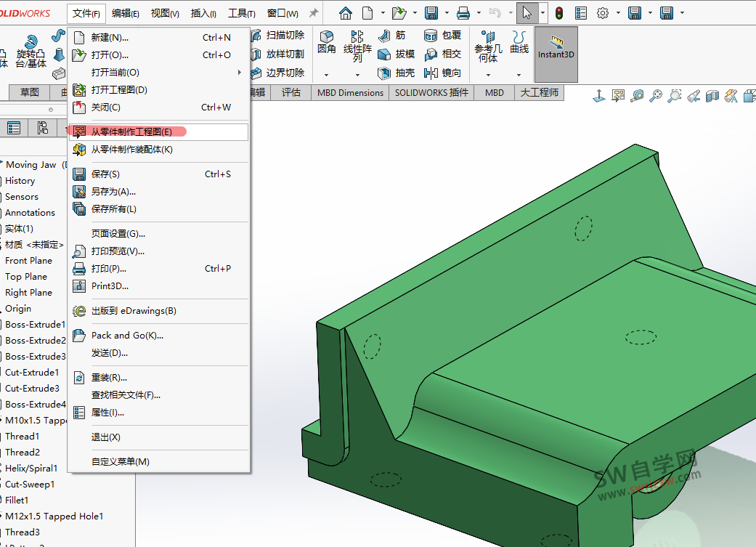Viewport: 756px width, 547px height.
Task: Click the Lofted Cut (放样切割) tool
Action: tap(278, 54)
